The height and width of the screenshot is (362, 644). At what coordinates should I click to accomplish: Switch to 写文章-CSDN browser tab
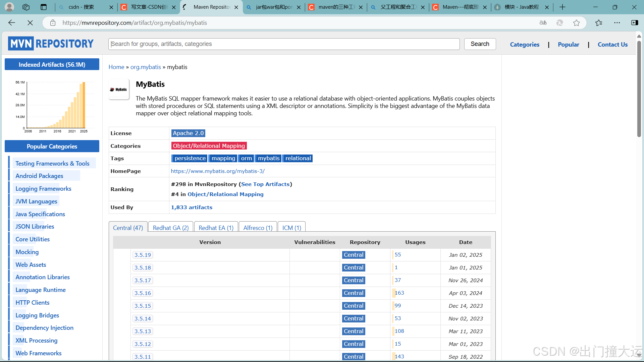[149, 7]
